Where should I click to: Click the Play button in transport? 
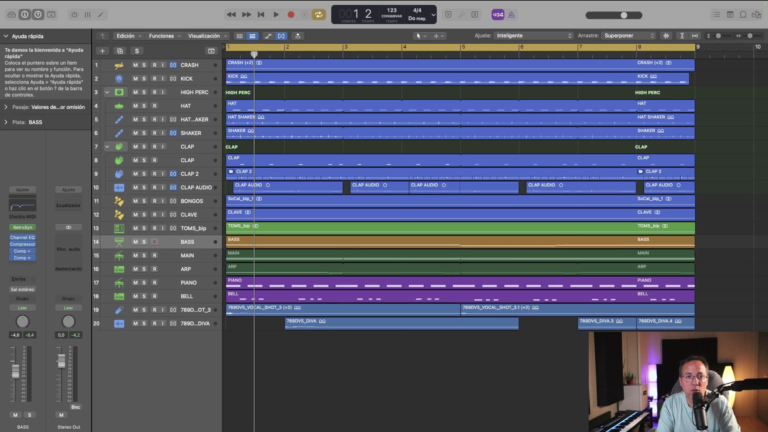(x=276, y=15)
